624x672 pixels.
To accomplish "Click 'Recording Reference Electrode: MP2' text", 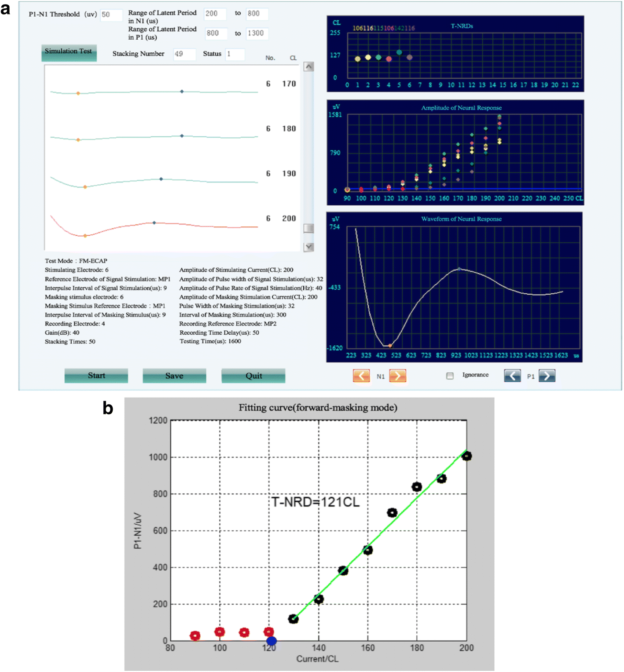I will point(228,324).
